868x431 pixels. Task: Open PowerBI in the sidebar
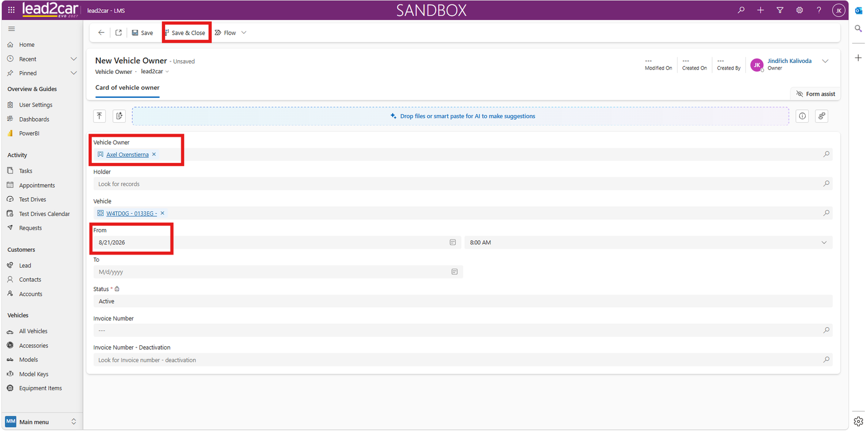click(29, 134)
